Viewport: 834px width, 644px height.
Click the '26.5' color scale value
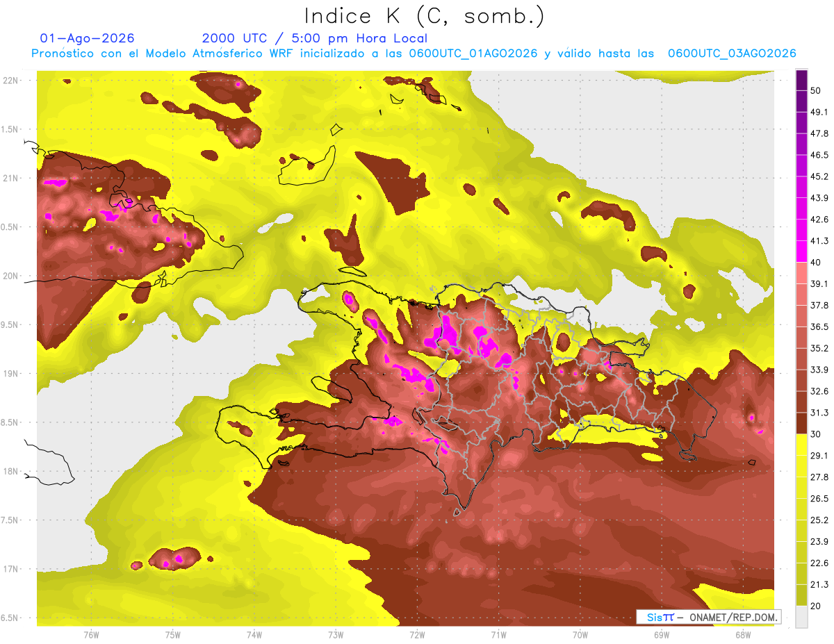(819, 499)
